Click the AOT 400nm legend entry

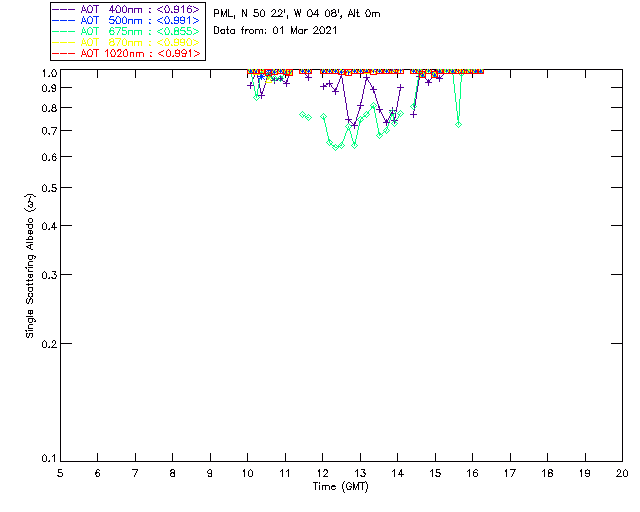[x=126, y=9]
